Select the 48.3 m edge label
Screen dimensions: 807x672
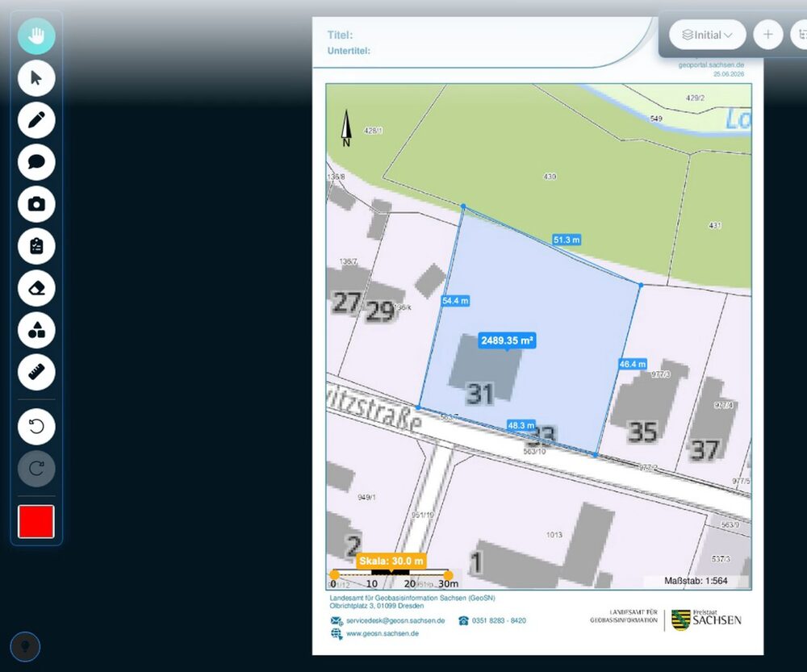(x=521, y=425)
